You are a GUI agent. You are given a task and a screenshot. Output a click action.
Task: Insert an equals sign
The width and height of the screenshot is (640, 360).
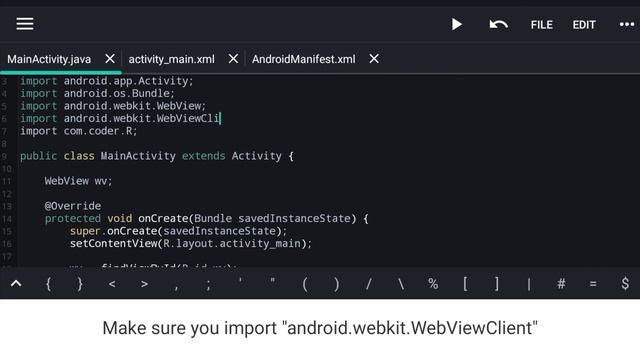point(593,284)
